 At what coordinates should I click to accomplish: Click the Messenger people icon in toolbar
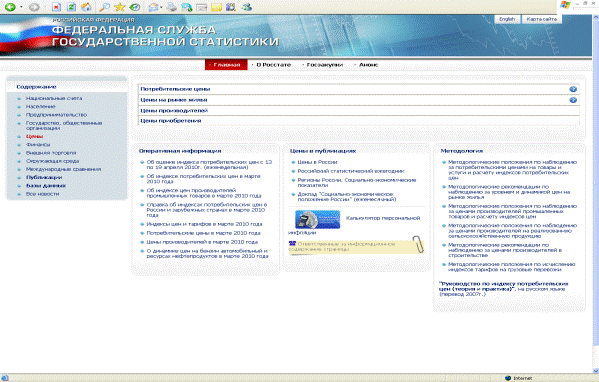[x=247, y=6]
